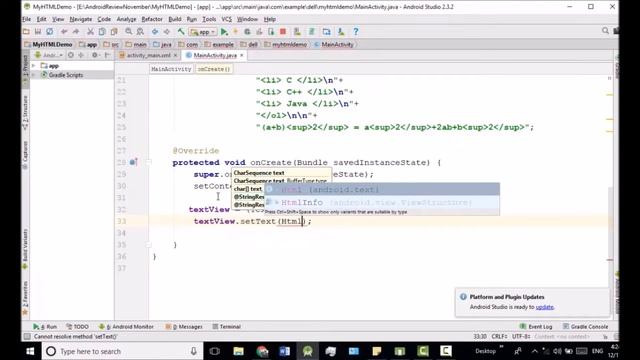Click the MainActivity breadcrumb item
This screenshot has width=640, height=360.
pos(333,44)
